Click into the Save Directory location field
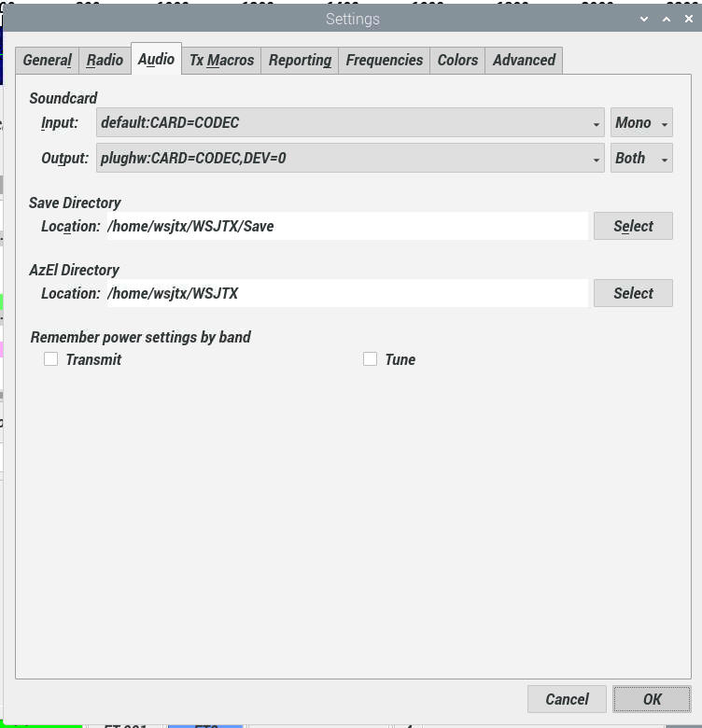 coord(347,226)
